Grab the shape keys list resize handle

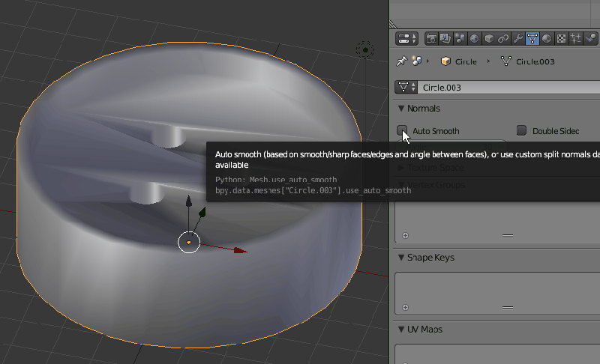[x=508, y=308]
